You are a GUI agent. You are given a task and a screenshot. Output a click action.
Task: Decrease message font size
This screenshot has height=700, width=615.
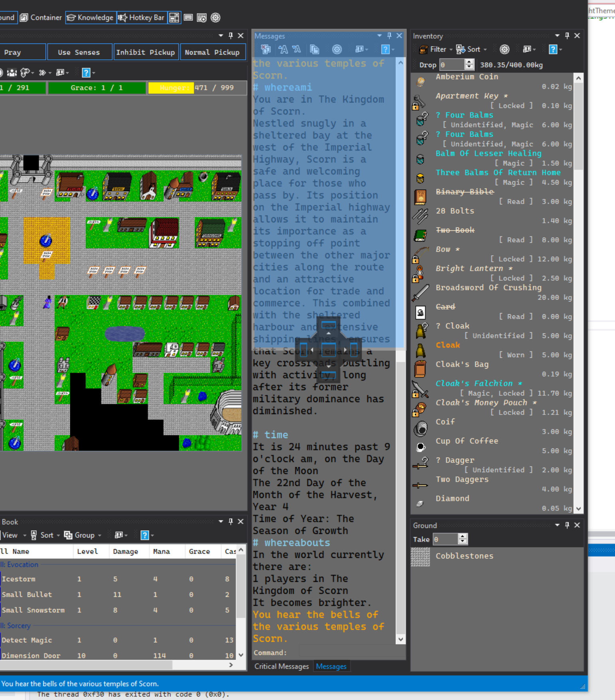(x=297, y=50)
